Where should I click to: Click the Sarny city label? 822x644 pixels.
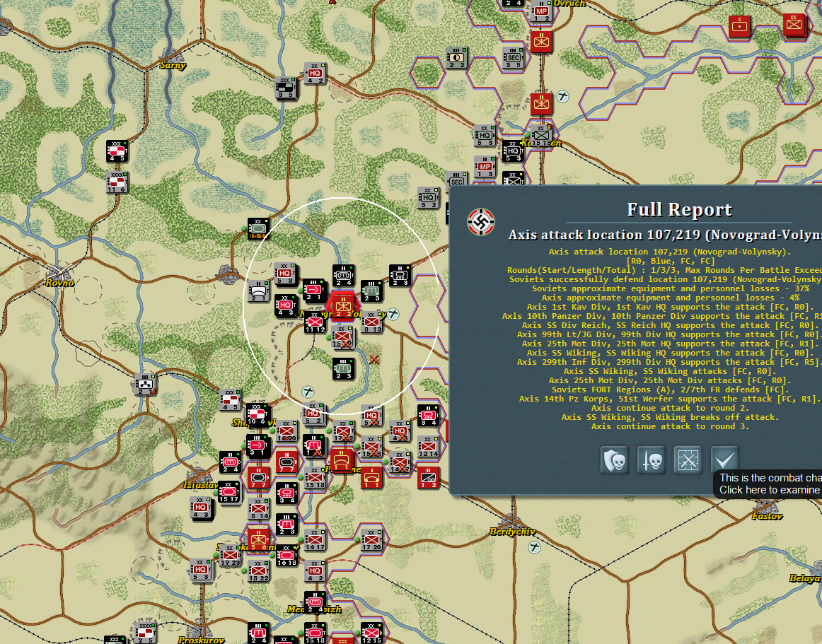point(173,66)
